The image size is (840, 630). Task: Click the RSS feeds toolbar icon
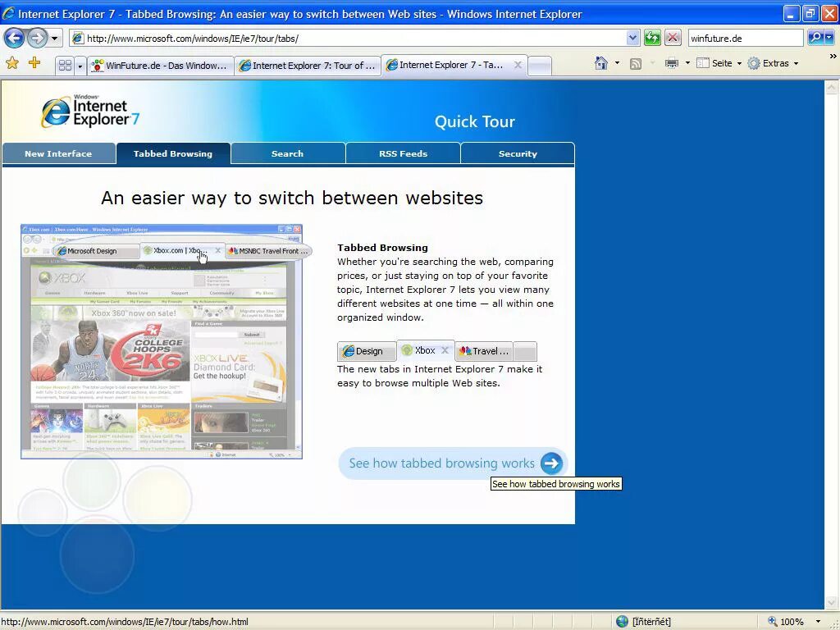[x=636, y=64]
